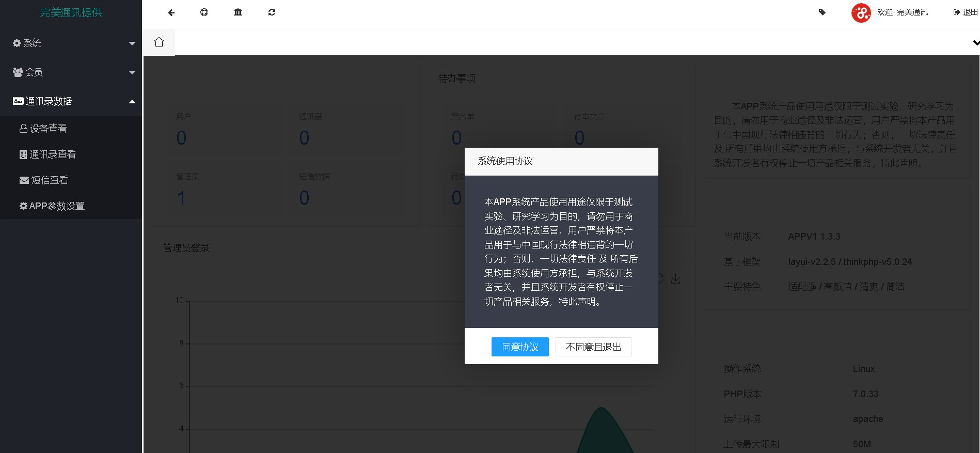Open 短信查看 in sidebar

pyautogui.click(x=71, y=180)
